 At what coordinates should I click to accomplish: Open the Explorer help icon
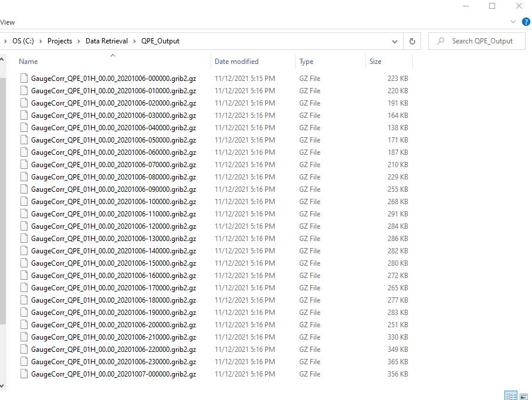(526, 22)
